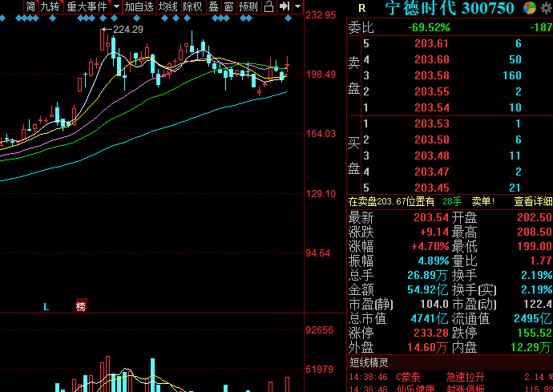This screenshot has width=553, height=392.
Task: Click the 宁德时代 300750 stock title
Action: pos(450,8)
